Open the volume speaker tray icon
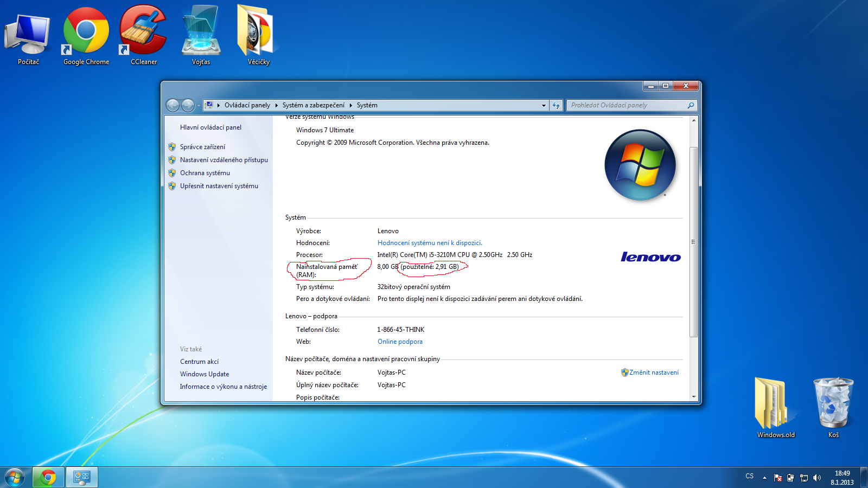The image size is (868, 488). (817, 478)
